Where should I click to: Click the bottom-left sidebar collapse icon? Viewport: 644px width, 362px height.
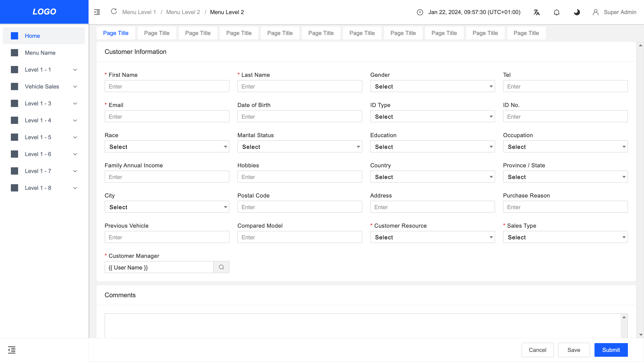(x=11, y=350)
